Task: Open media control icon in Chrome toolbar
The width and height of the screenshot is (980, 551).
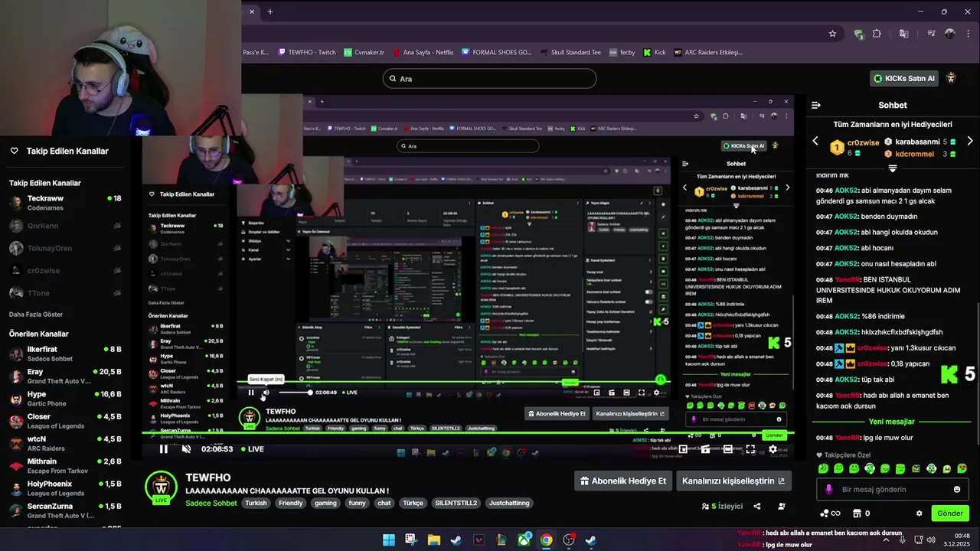Action: click(931, 34)
